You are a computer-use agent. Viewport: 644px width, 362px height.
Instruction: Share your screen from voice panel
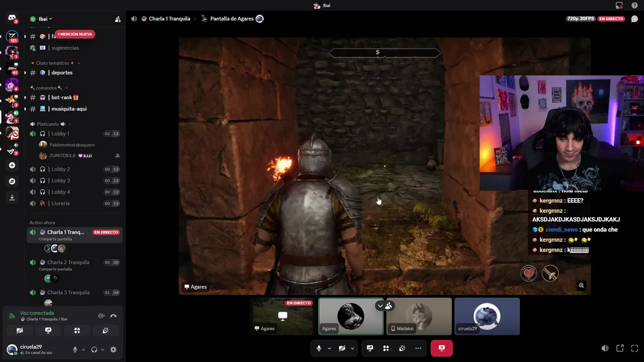pos(48,330)
